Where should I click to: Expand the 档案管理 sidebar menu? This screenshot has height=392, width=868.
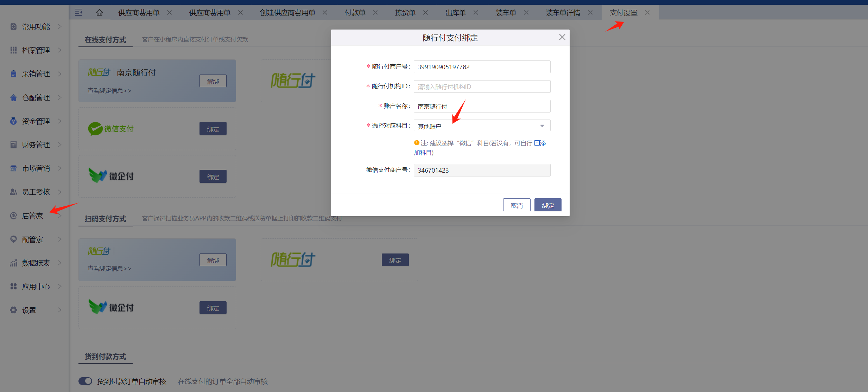(35, 50)
